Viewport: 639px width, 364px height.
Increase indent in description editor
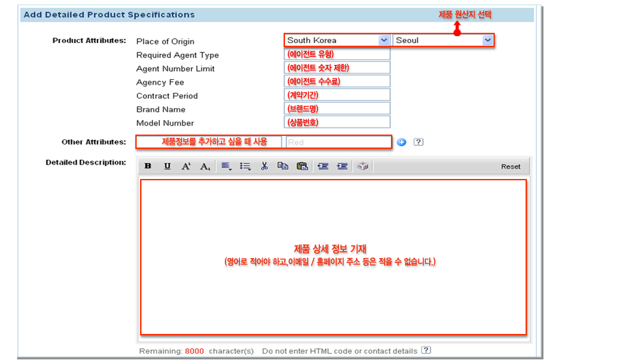point(342,166)
